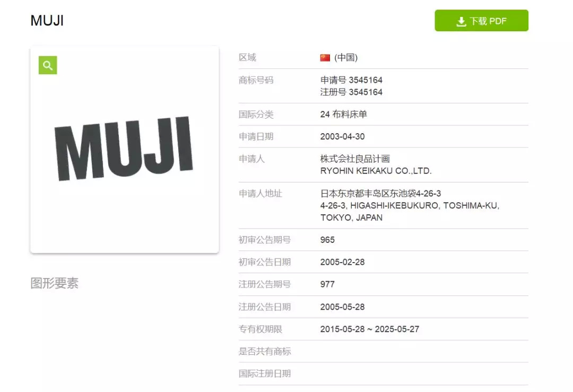Click the green magnifier zoom icon

pos(48,65)
